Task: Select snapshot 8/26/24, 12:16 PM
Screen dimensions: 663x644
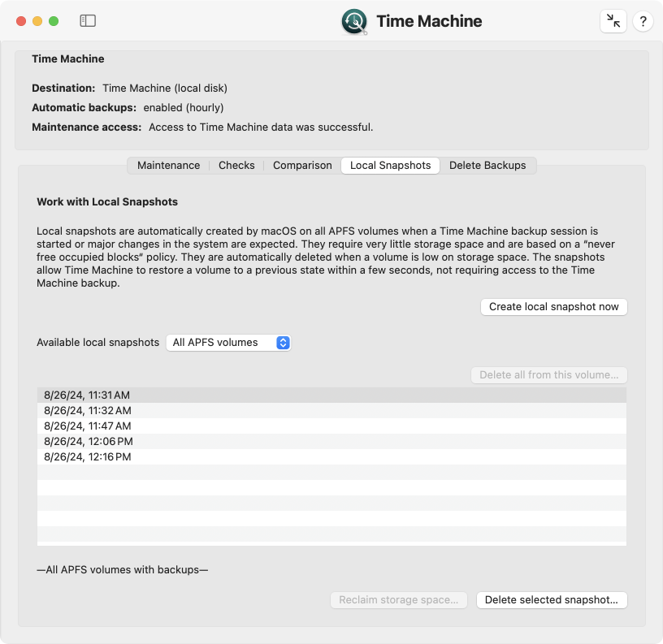Action: click(331, 456)
